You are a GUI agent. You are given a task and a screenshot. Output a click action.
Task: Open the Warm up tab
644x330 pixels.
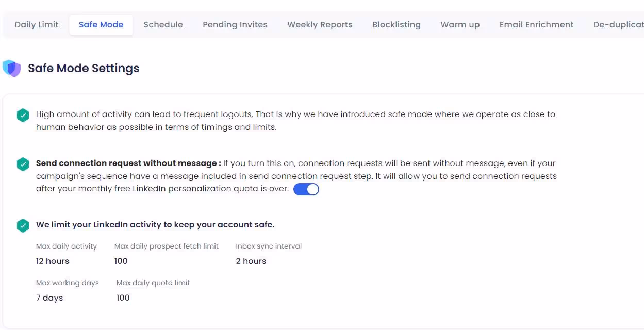tap(460, 24)
